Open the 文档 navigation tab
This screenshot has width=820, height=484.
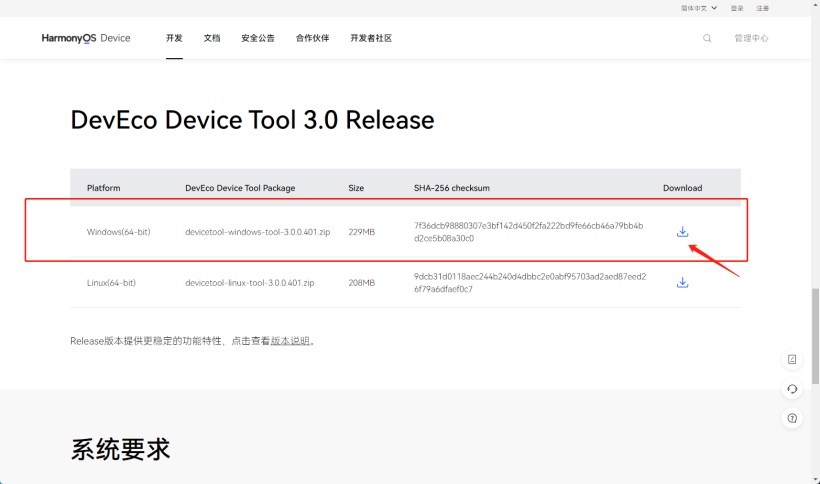coord(212,38)
